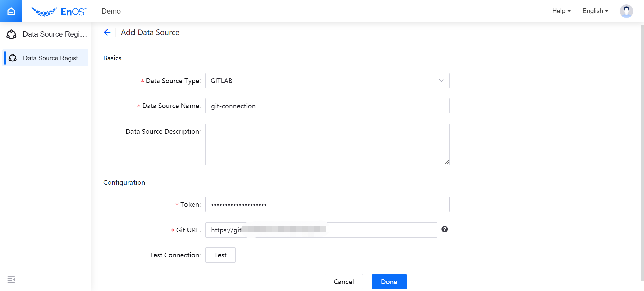The image size is (644, 291).
Task: Click the Test connection button
Action: (x=220, y=255)
